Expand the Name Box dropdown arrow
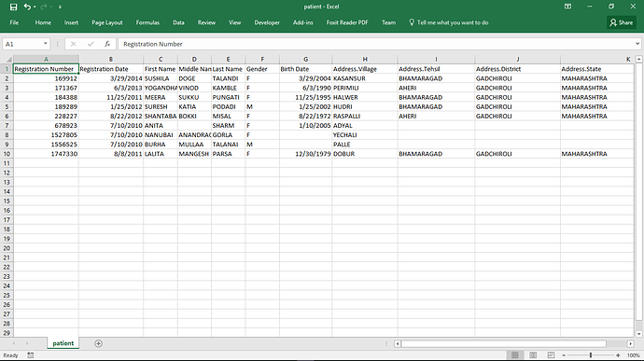Screen dimensions: 644x361 pyautogui.click(x=45, y=44)
